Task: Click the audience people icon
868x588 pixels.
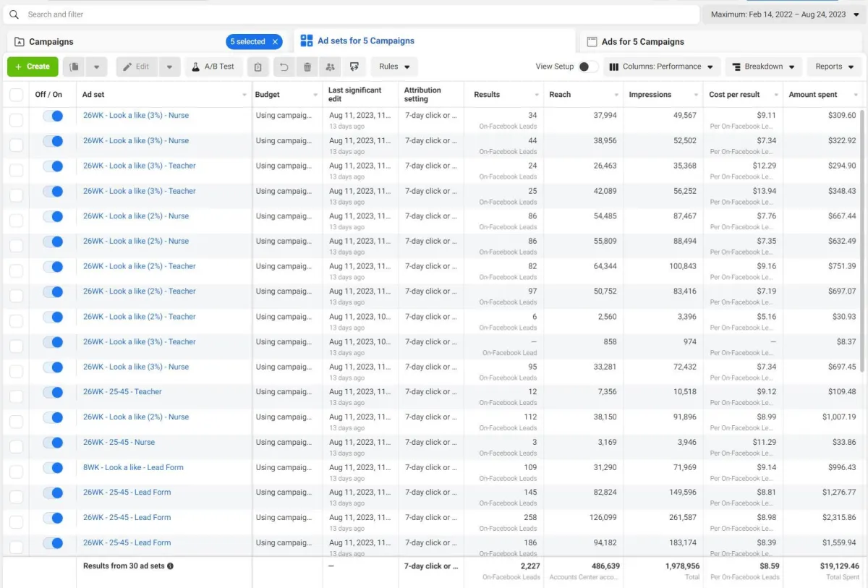Action: [331, 67]
